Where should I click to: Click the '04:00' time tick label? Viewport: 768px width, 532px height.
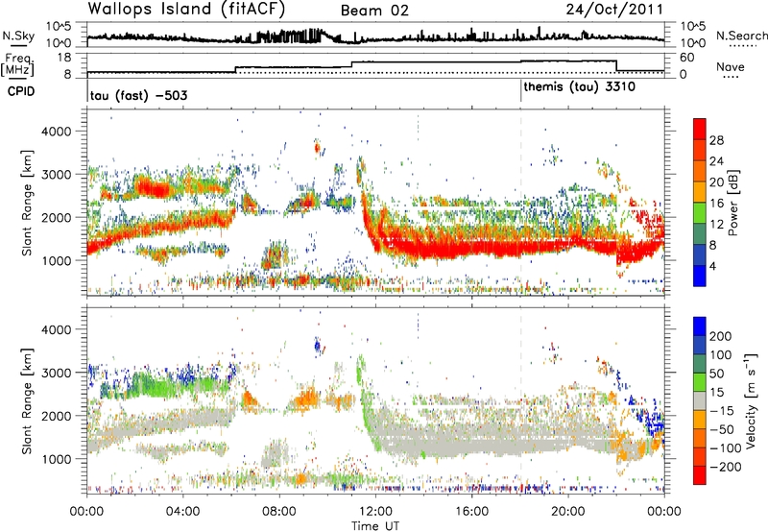pos(182,512)
